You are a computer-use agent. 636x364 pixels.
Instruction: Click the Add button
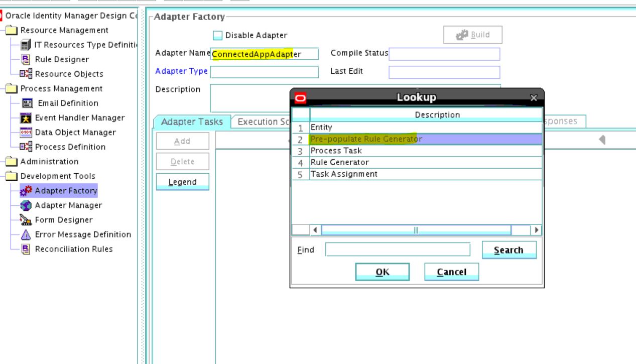[x=182, y=142]
